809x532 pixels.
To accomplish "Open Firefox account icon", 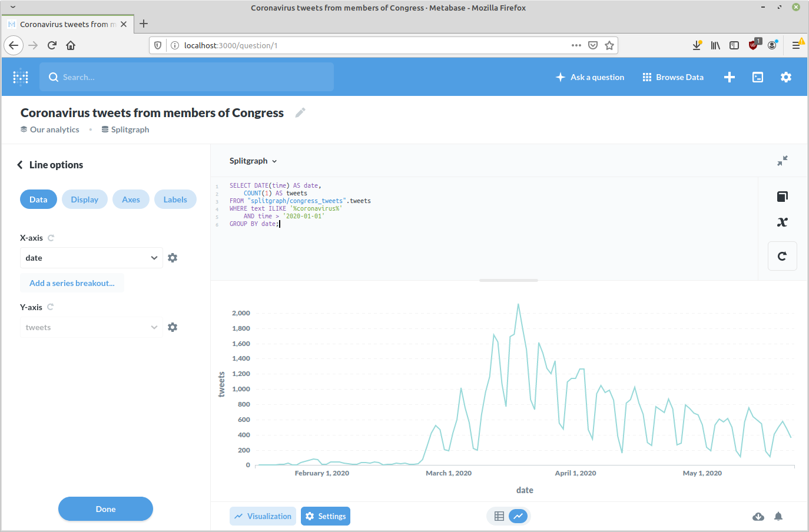I will pos(772,45).
